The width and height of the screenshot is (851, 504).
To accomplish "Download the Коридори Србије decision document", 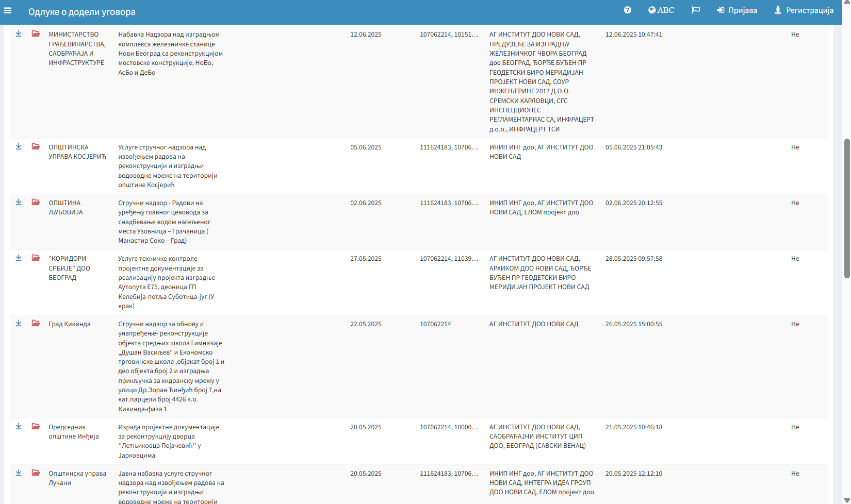I will click(19, 258).
